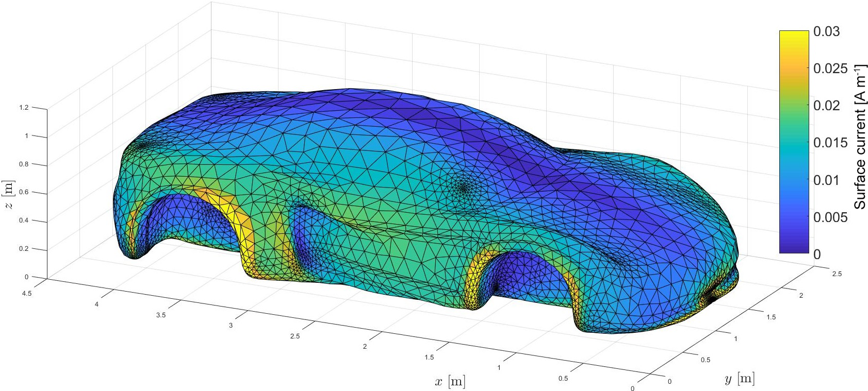
Task: Click the 4.5 tick on the x axis
Action: tap(26, 293)
